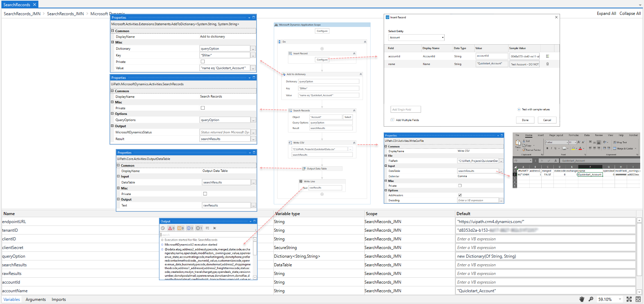This screenshot has height=304, width=644.
Task: Collapse the Do sequence chevron
Action: [x=365, y=42]
